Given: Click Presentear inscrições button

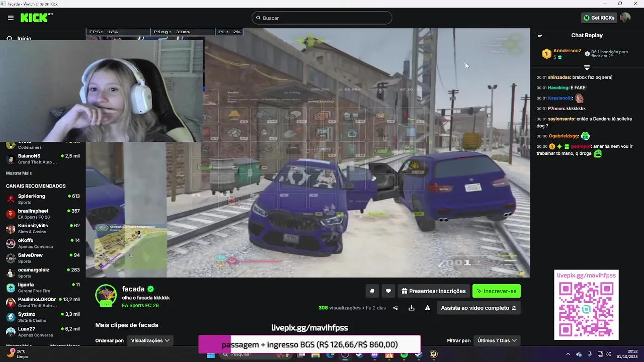Looking at the screenshot, I should coord(433,291).
